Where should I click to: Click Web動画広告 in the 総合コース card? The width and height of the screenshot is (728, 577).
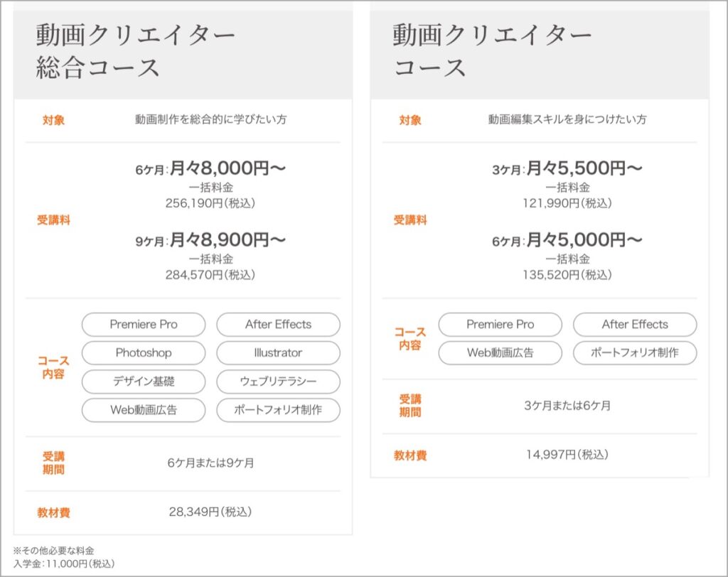click(x=144, y=410)
